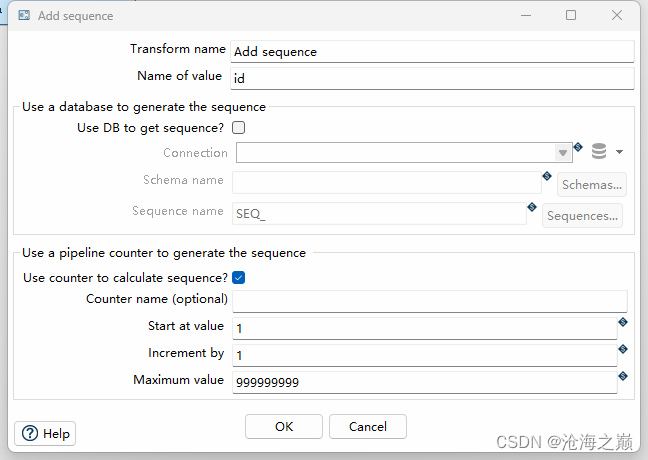Click the variable diamond icon beside Connection
The width and height of the screenshot is (648, 460).
click(578, 147)
